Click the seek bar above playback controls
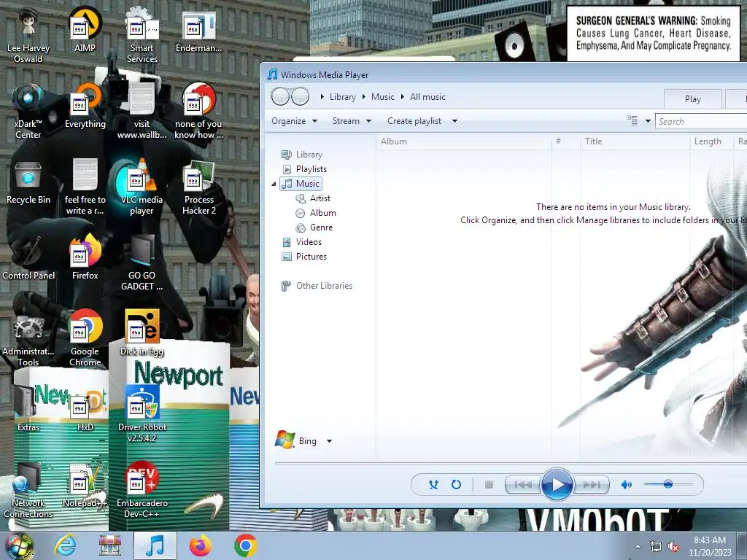This screenshot has width=747, height=560. [511, 463]
